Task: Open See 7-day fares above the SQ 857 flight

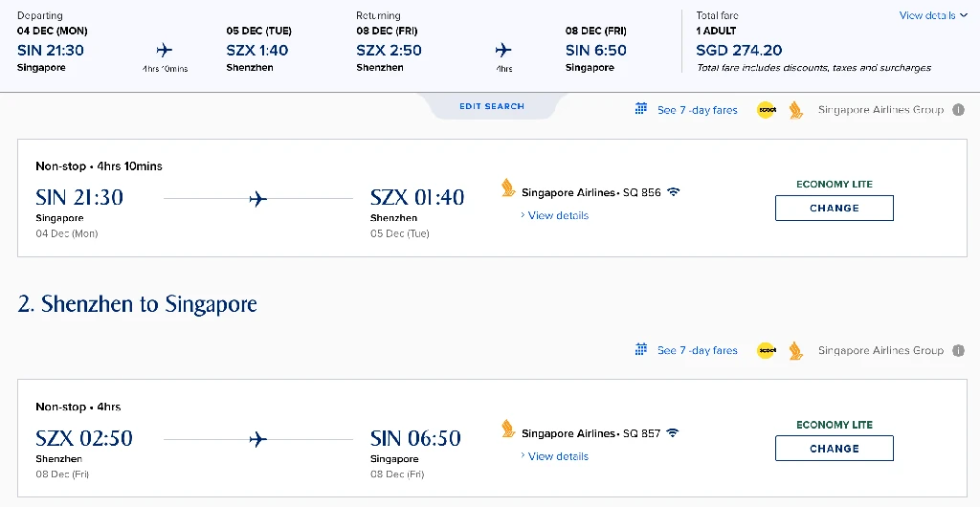Action: [697, 351]
